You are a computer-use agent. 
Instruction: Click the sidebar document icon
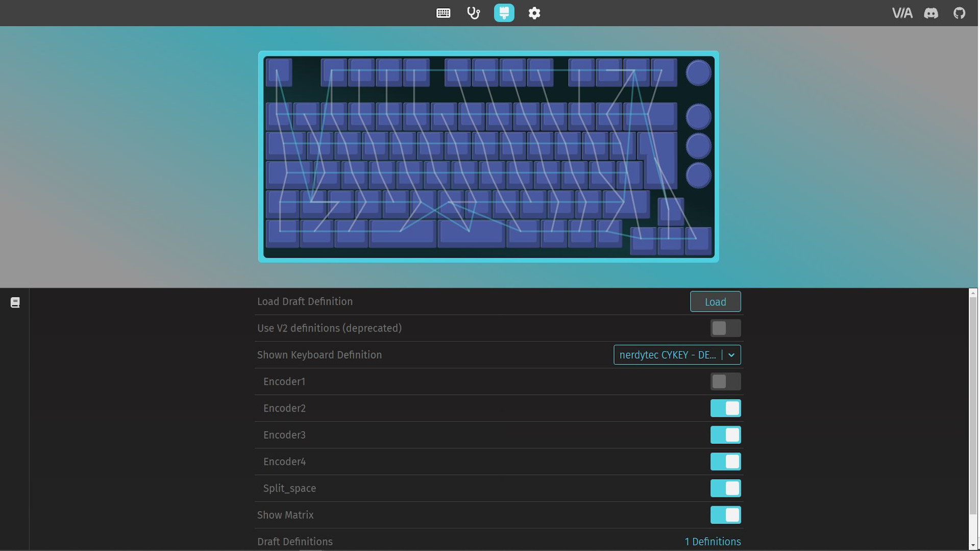click(15, 303)
